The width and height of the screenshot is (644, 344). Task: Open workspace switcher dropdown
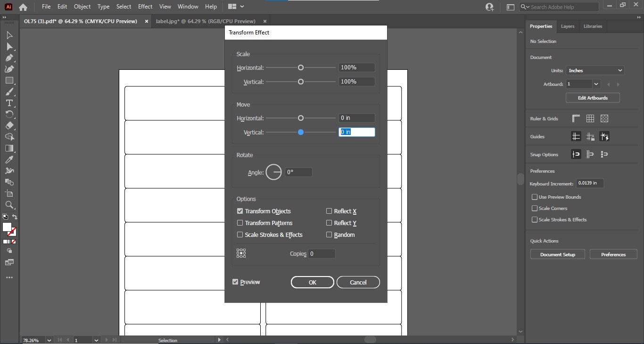[x=236, y=7]
